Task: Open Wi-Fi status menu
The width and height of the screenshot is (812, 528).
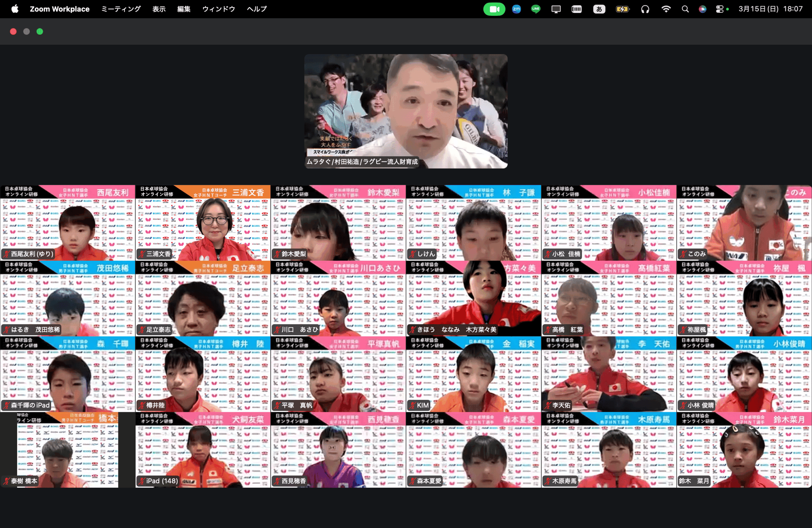Action: [666, 9]
